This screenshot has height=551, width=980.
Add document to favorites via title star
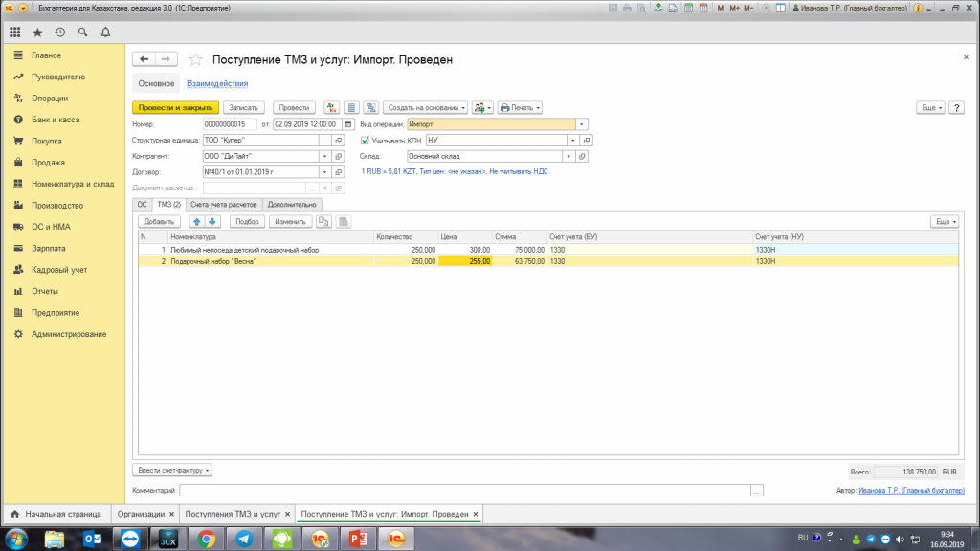click(196, 60)
